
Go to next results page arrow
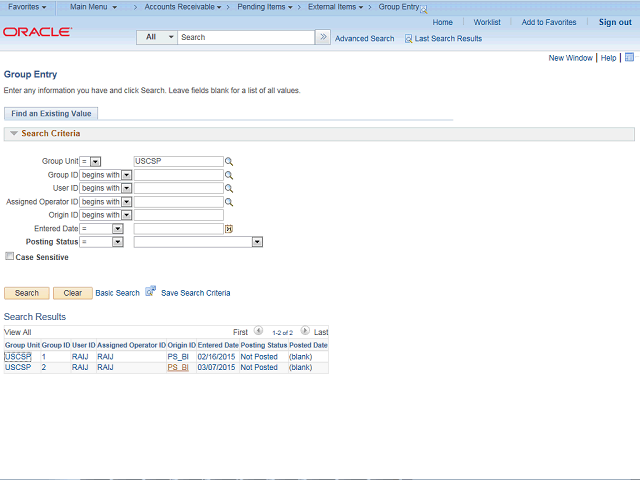click(305, 330)
